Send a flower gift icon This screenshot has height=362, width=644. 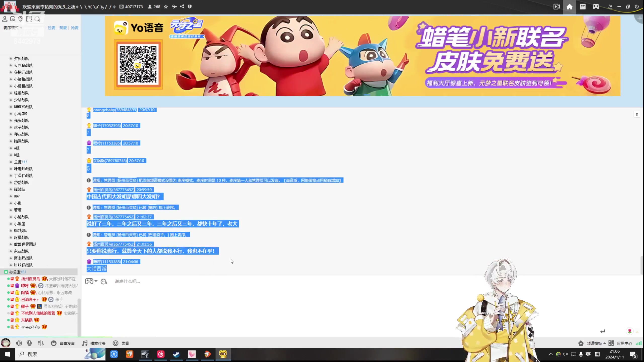pyautogui.click(x=630, y=331)
